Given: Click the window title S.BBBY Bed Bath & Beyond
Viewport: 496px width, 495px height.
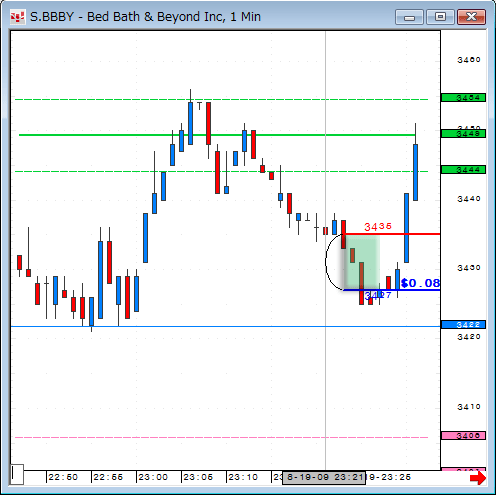Looking at the screenshot, I should pos(145,17).
